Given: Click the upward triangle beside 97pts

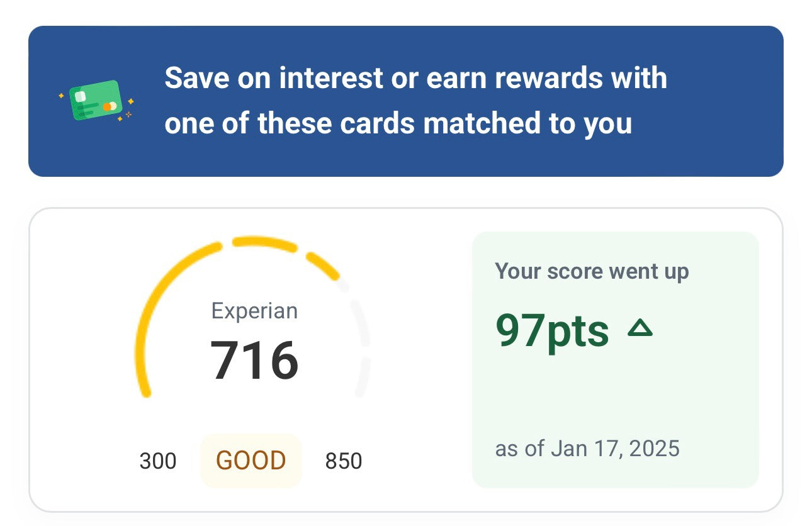Looking at the screenshot, I should 640,329.
